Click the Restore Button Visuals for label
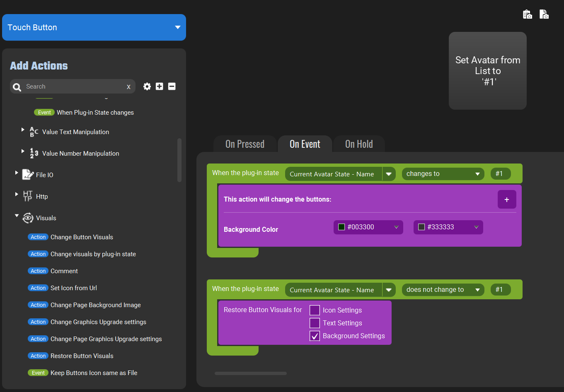This screenshot has width=564, height=392. pos(263,310)
